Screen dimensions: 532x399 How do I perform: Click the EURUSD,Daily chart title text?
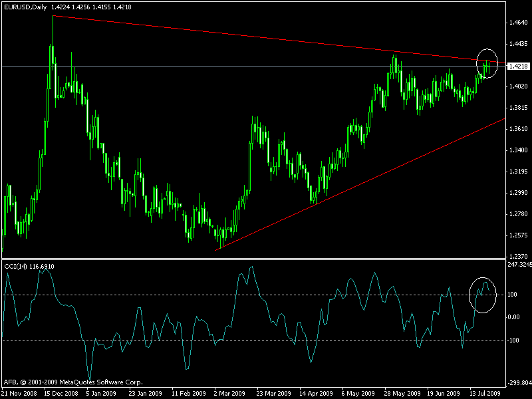click(x=25, y=7)
